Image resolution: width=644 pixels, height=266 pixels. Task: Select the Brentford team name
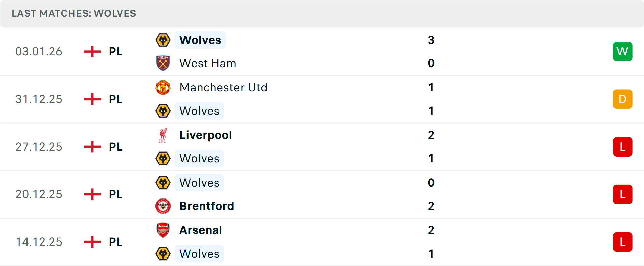point(207,206)
